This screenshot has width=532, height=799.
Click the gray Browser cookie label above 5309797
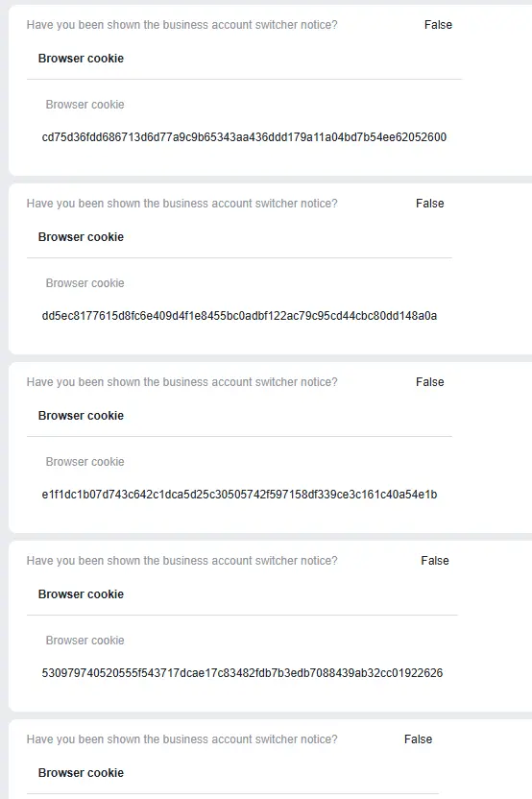point(85,641)
